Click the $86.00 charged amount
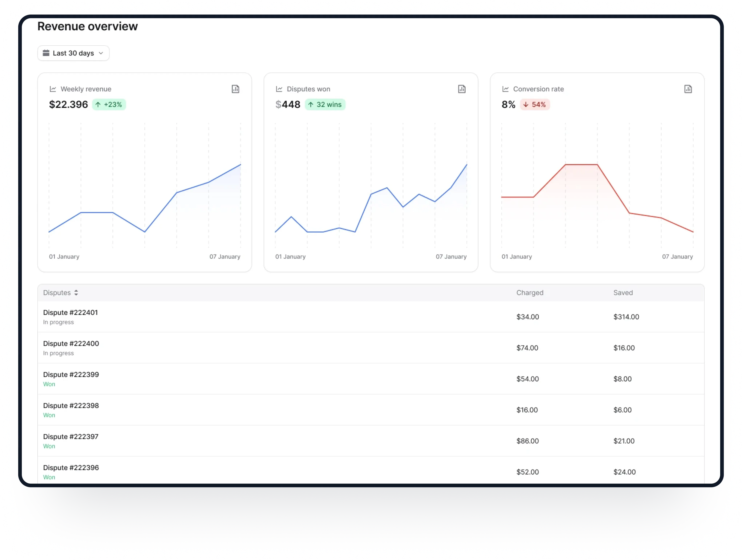This screenshot has width=742, height=560. [x=527, y=441]
